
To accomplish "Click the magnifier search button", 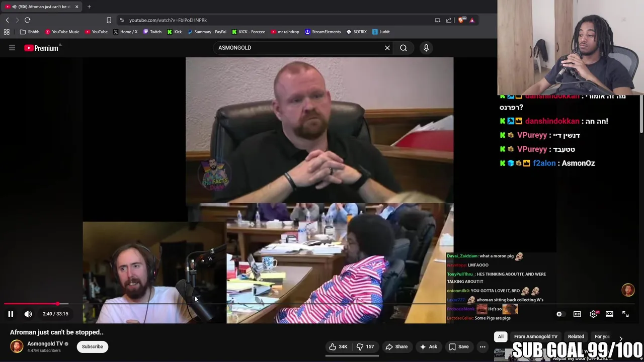I will click(x=404, y=48).
